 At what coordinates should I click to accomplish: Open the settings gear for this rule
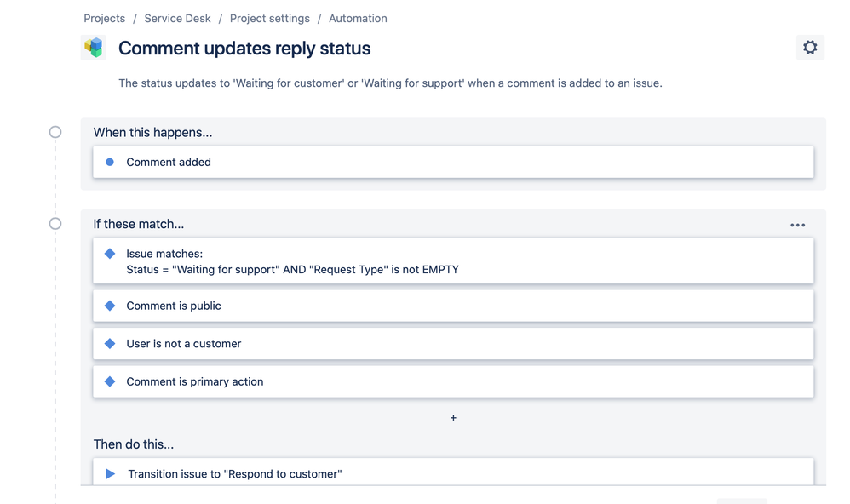coord(810,48)
